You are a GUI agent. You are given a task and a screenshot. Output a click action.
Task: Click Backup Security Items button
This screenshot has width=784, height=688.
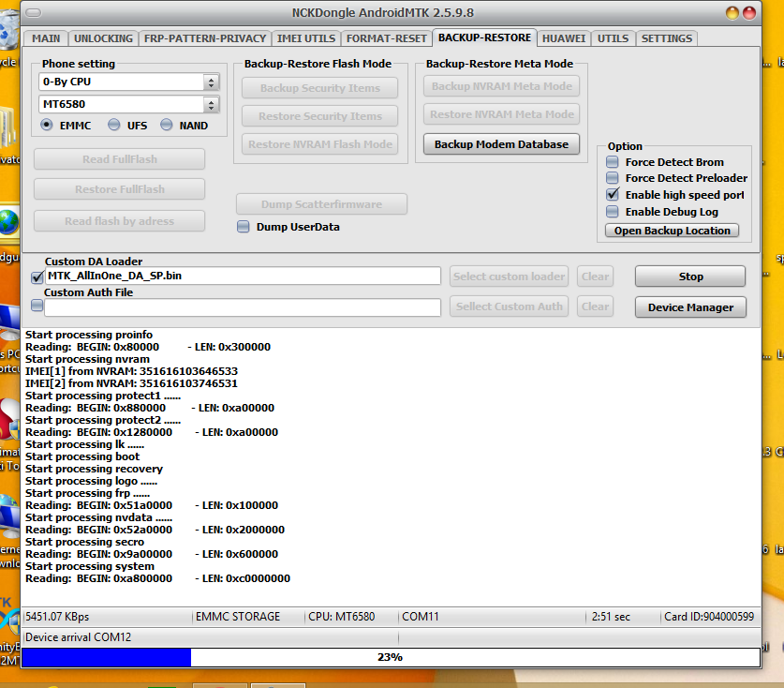pos(320,88)
